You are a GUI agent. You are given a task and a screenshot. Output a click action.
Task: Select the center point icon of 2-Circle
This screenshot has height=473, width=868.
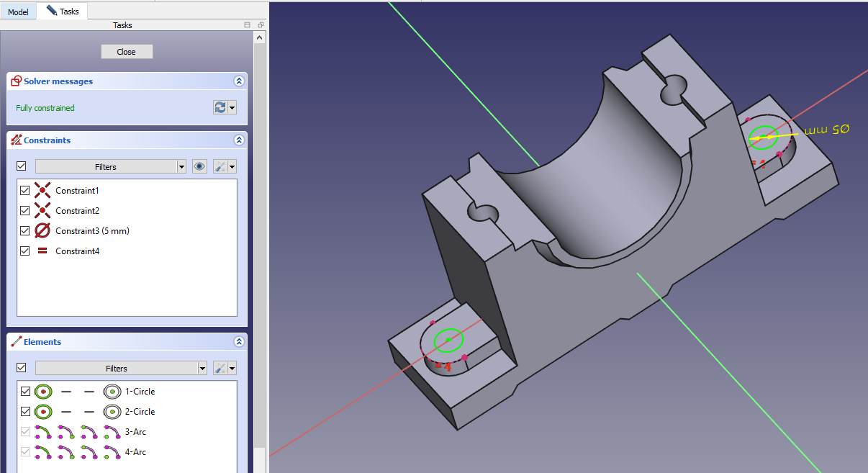[112, 412]
